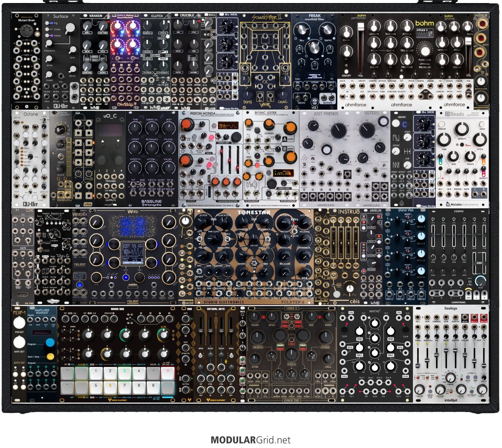Click the channel 1 RISE knob on Maths

(x=360, y=332)
